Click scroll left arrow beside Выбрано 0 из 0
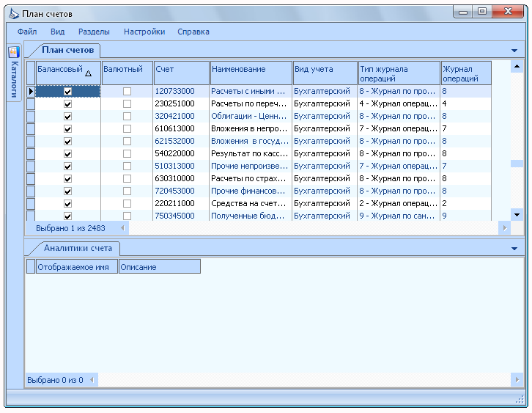 pyautogui.click(x=92, y=380)
